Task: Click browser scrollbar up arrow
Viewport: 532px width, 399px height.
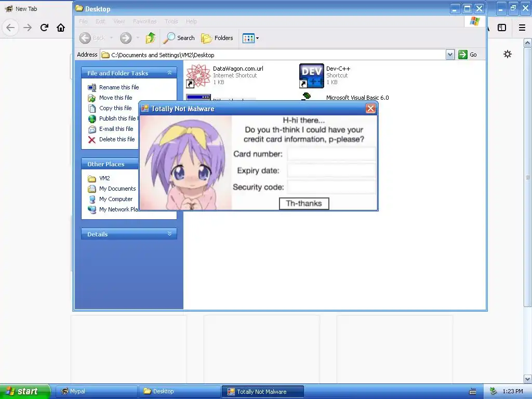Action: [528, 43]
